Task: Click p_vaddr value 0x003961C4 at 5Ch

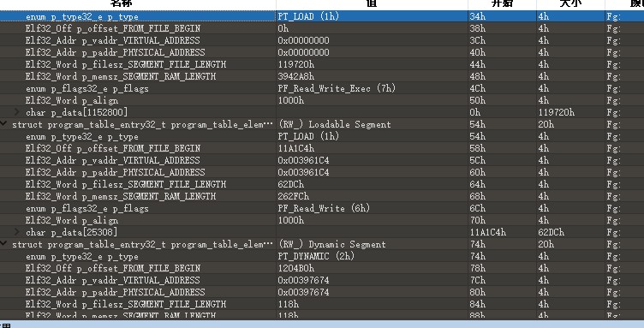Action: coord(303,160)
